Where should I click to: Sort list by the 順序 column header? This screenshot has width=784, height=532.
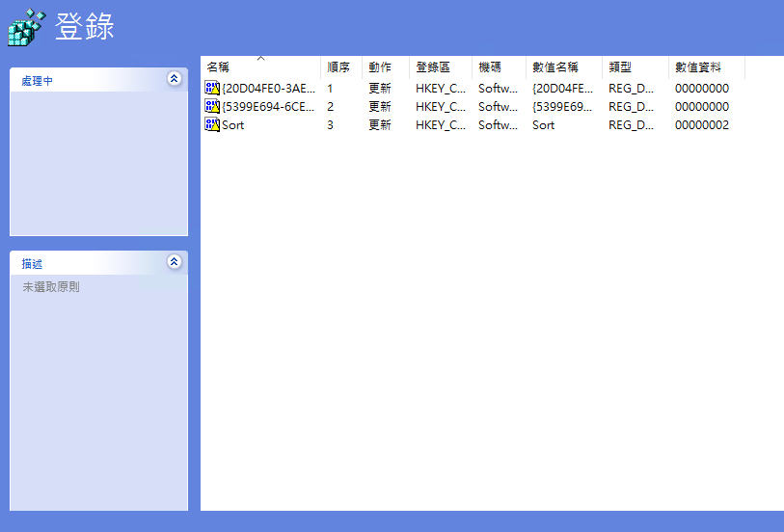338,67
